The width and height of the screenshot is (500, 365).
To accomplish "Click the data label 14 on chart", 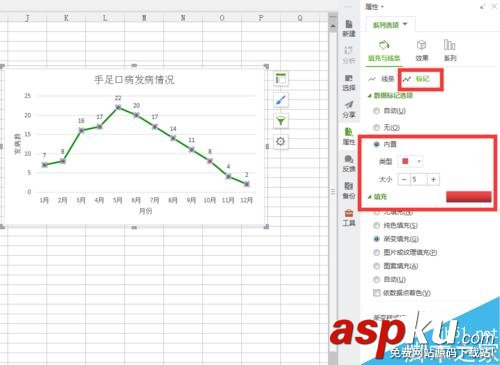I will point(173,129).
